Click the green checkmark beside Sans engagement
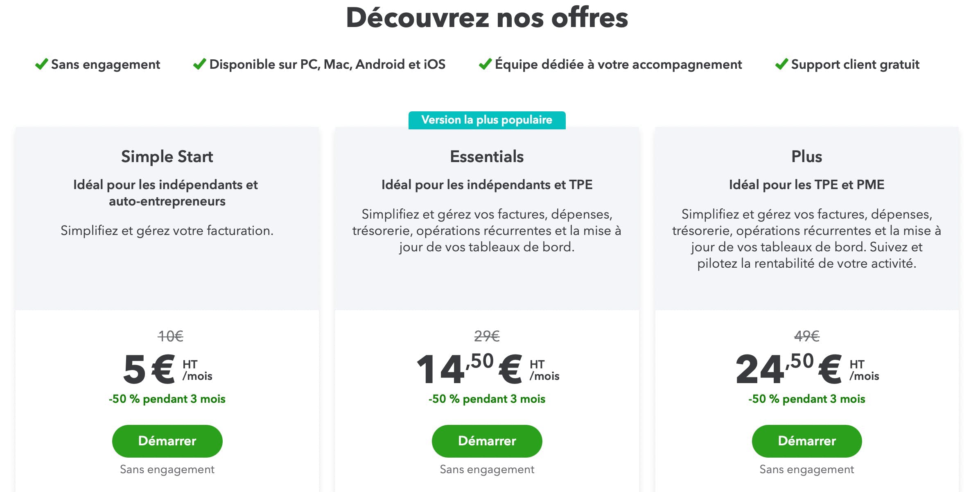Image resolution: width=980 pixels, height=492 pixels. coord(41,64)
